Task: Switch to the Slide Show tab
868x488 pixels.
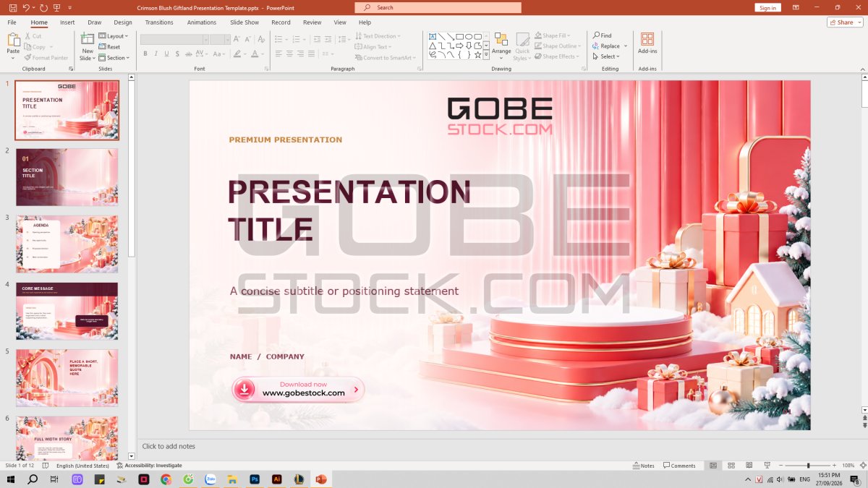Action: coord(244,22)
